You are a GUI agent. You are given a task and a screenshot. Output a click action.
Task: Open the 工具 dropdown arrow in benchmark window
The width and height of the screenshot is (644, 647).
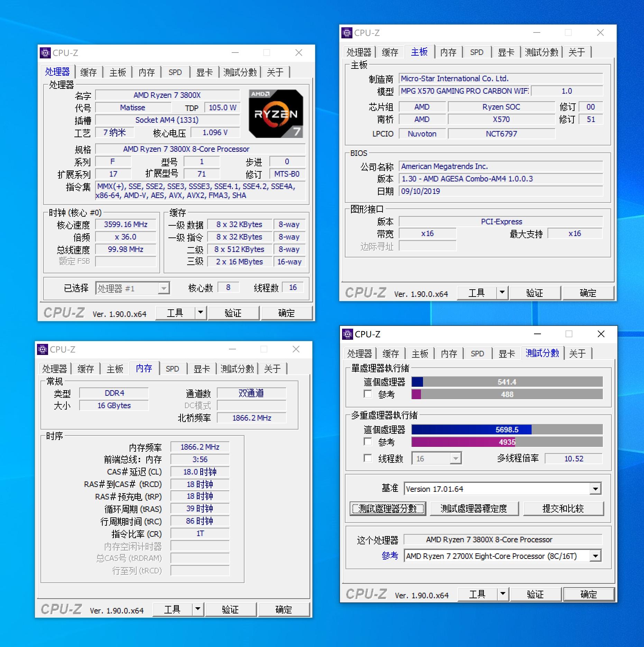[x=503, y=594]
